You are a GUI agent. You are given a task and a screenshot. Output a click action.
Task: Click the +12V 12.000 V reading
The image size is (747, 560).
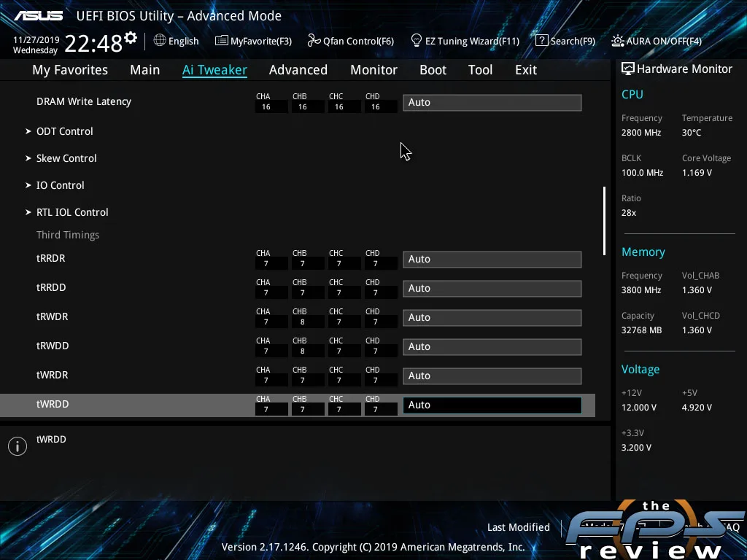(639, 408)
